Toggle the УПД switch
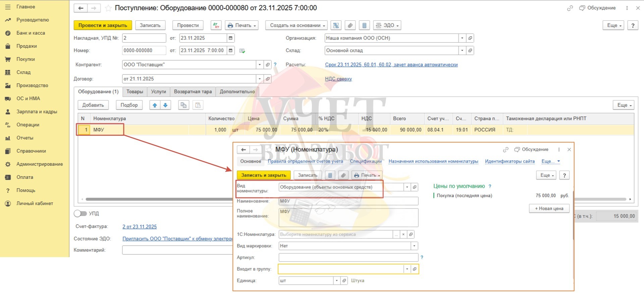This screenshot has width=644, height=293. (x=80, y=214)
